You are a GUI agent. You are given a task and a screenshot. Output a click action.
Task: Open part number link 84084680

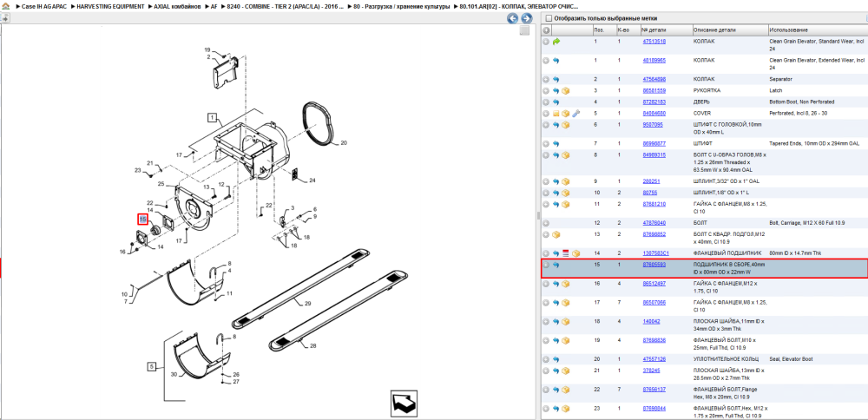(654, 114)
